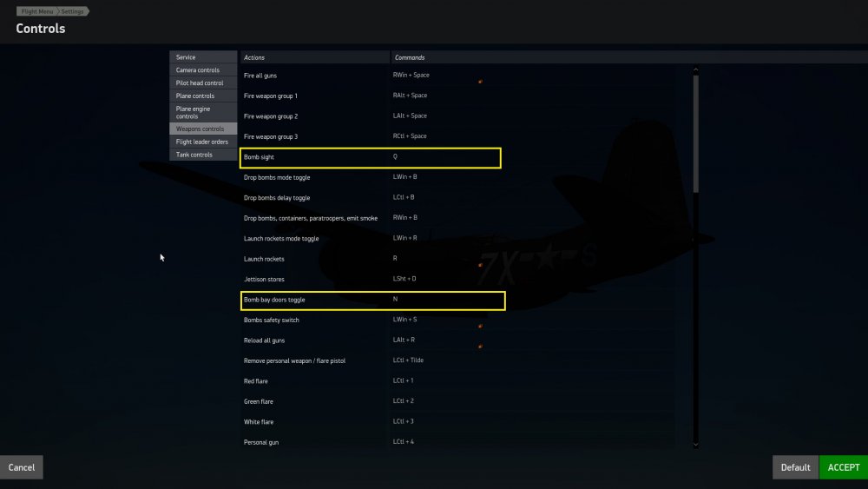Select the Fire weapon group 1 action

click(271, 96)
